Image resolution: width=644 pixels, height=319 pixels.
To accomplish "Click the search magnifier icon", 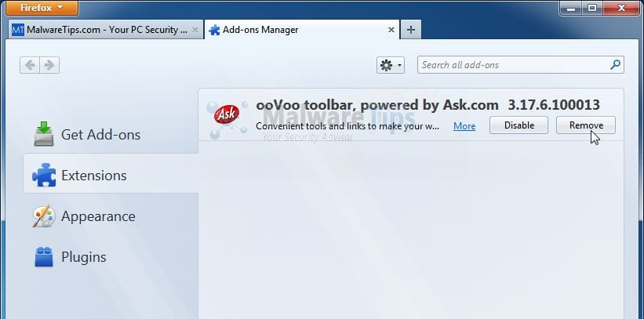I will pos(615,64).
